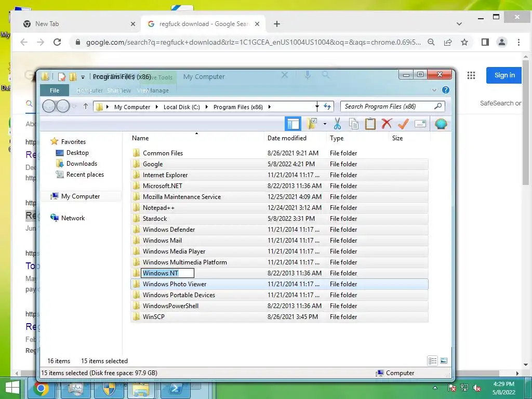Switch to Large icons view in status bar
The height and width of the screenshot is (399, 532).
click(x=444, y=361)
